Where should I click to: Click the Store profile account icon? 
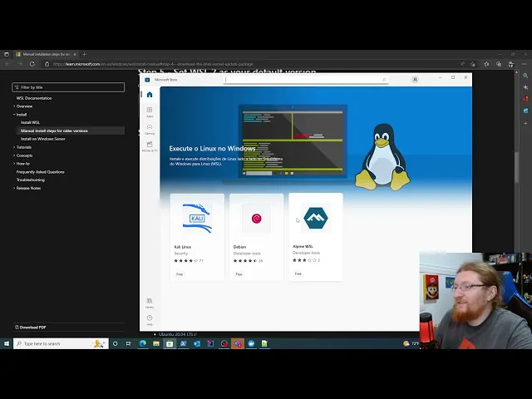click(x=415, y=80)
